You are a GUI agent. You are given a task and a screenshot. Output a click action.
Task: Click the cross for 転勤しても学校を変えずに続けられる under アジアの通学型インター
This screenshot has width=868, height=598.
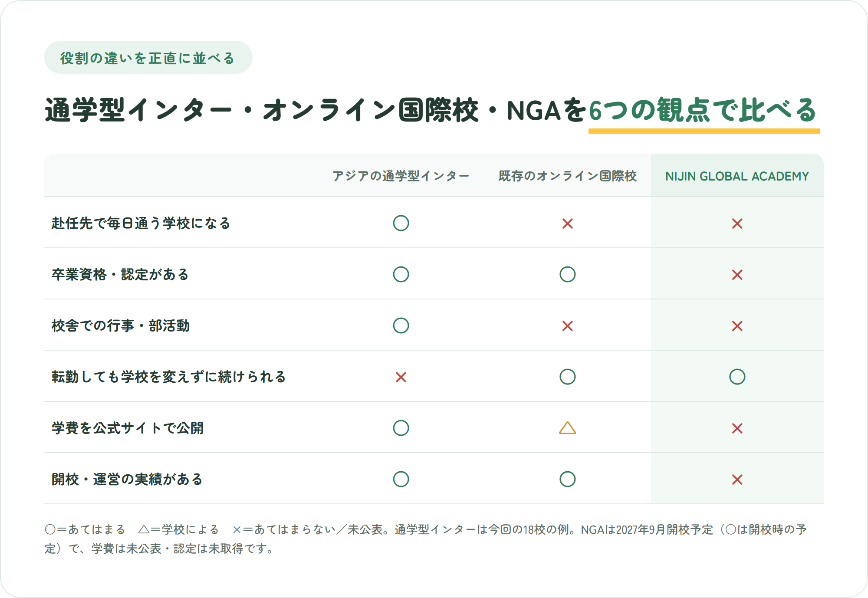point(401,377)
